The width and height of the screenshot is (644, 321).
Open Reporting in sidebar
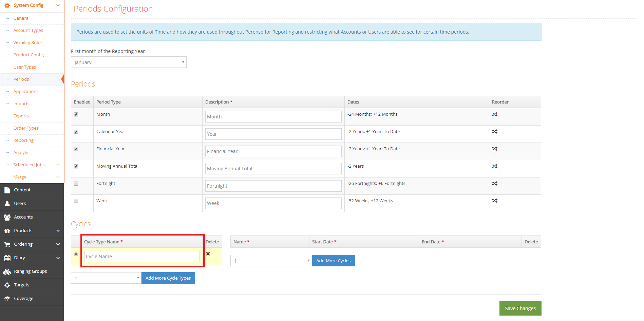(23, 140)
